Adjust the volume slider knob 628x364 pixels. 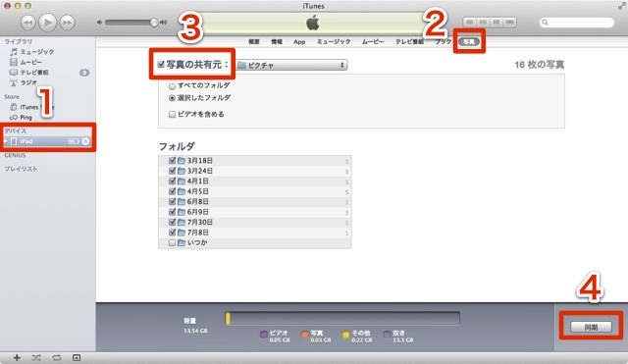(154, 23)
